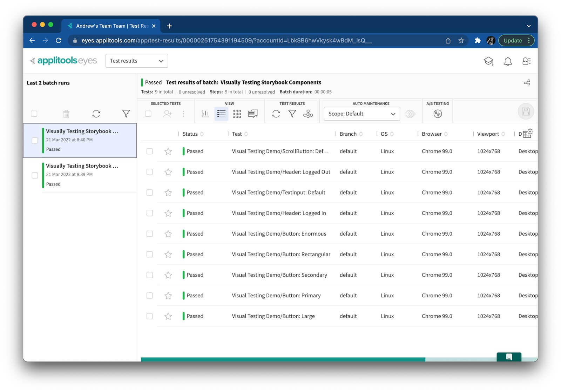Screen dimensions: 561x392
Task: Open the Test results page dropdown
Action: click(136, 61)
